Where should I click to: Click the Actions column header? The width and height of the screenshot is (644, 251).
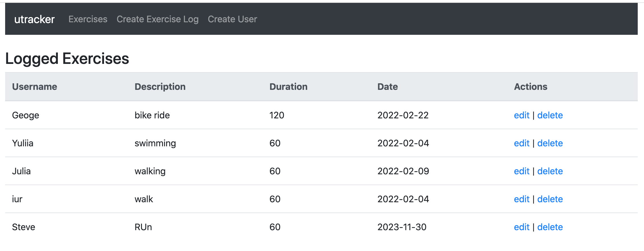[x=531, y=87]
